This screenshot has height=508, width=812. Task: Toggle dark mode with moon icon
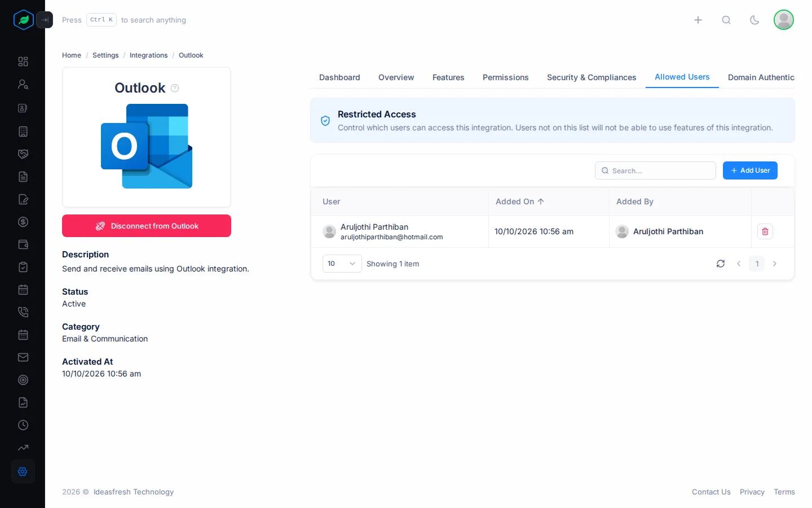click(x=754, y=20)
